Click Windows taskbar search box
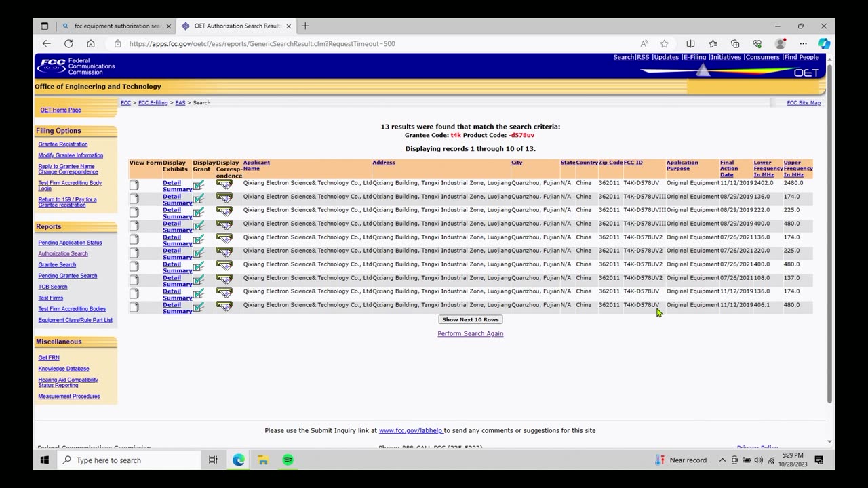 tap(129, 460)
